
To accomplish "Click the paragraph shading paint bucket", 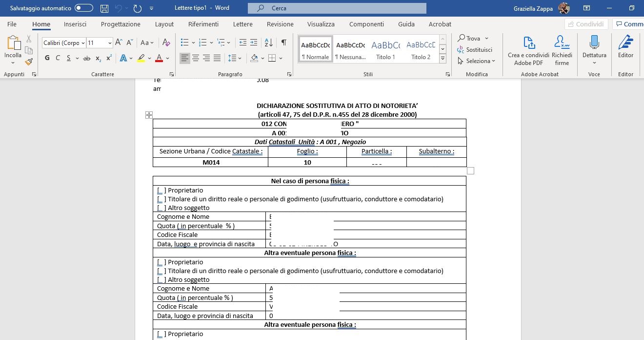I will (x=254, y=58).
